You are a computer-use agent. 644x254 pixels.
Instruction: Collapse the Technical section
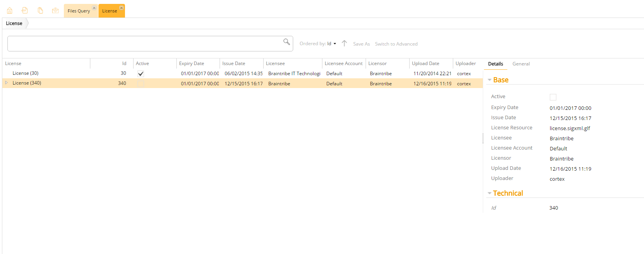pyautogui.click(x=489, y=193)
